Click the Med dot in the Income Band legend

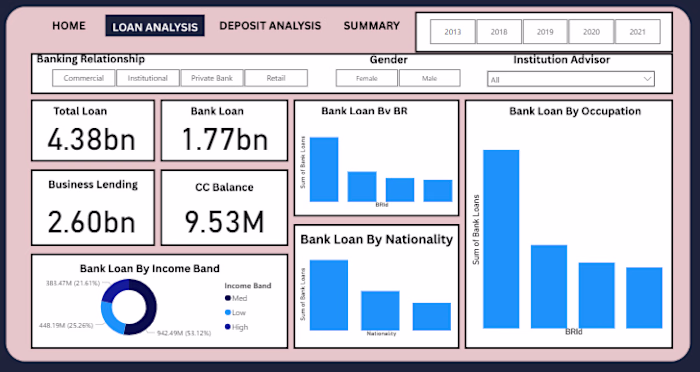click(x=228, y=298)
